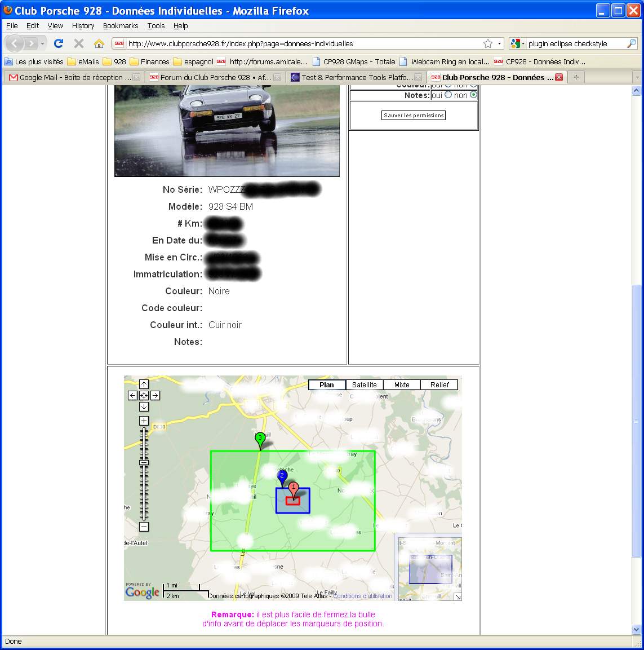Collapse the overview mini-map arrow
The image size is (644, 650).
point(458,597)
